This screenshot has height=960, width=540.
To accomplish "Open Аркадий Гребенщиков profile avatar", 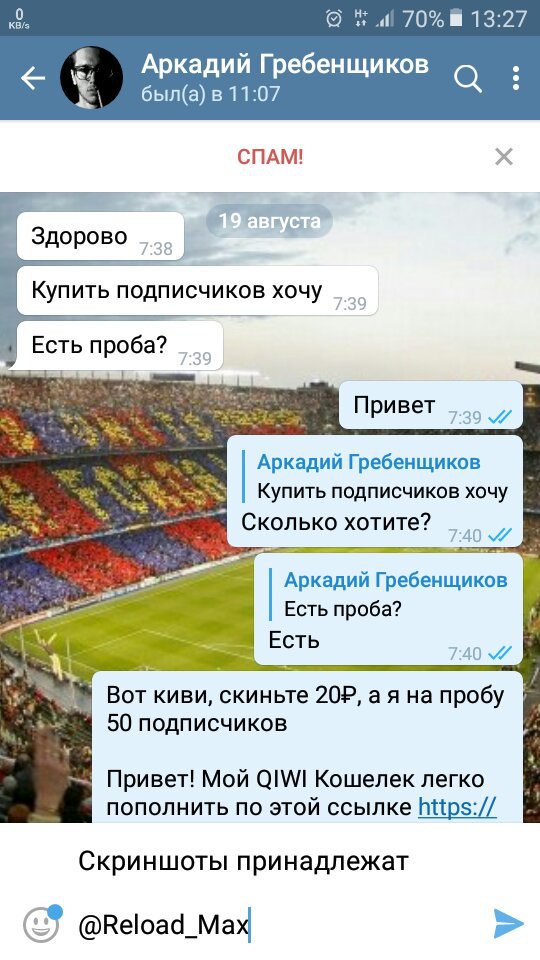I will 91,78.
